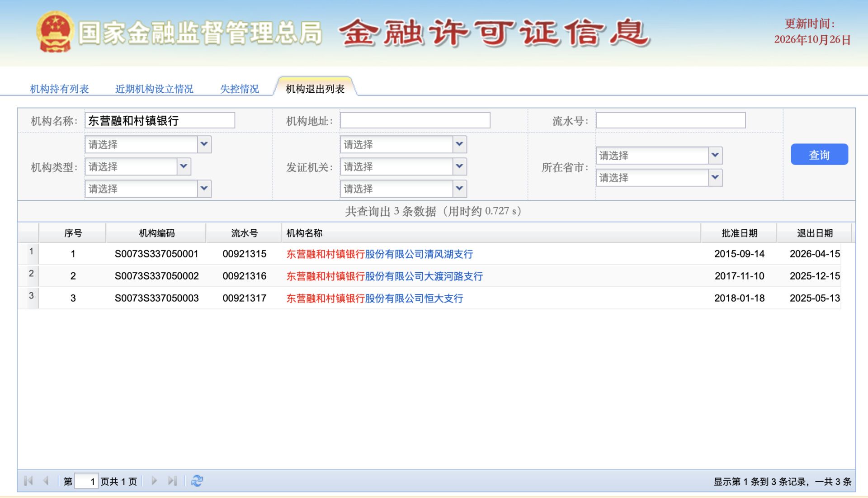The width and height of the screenshot is (868, 498).
Task: Switch to 近期机构设立情况 tab
Action: click(154, 89)
